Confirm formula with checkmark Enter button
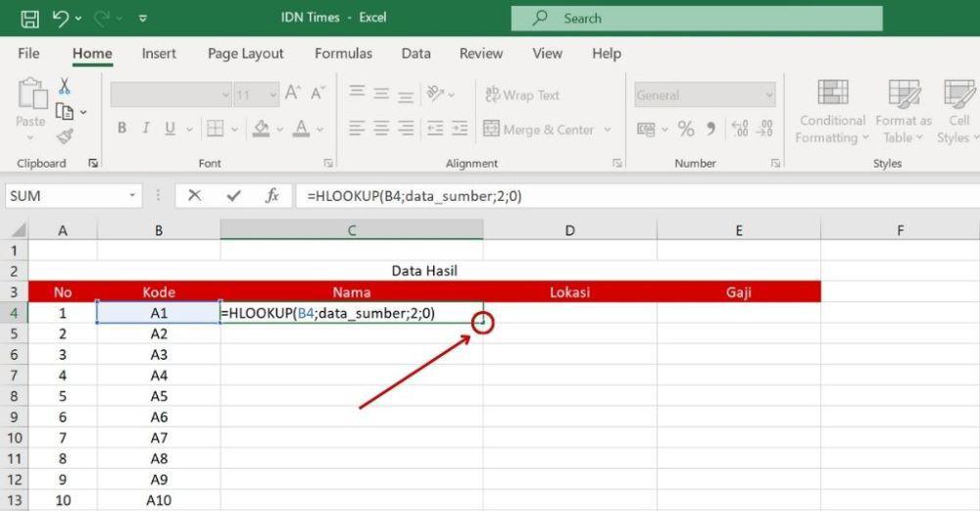 point(234,196)
